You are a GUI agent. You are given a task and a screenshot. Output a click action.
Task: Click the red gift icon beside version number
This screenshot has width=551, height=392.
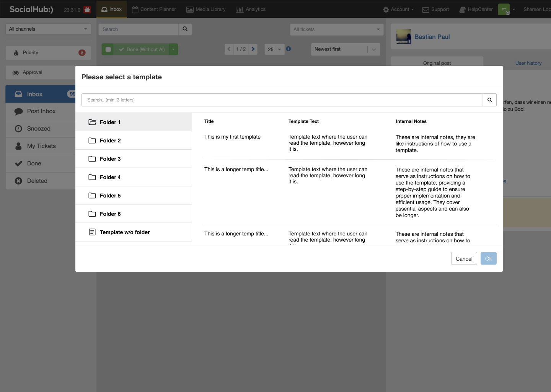(87, 10)
